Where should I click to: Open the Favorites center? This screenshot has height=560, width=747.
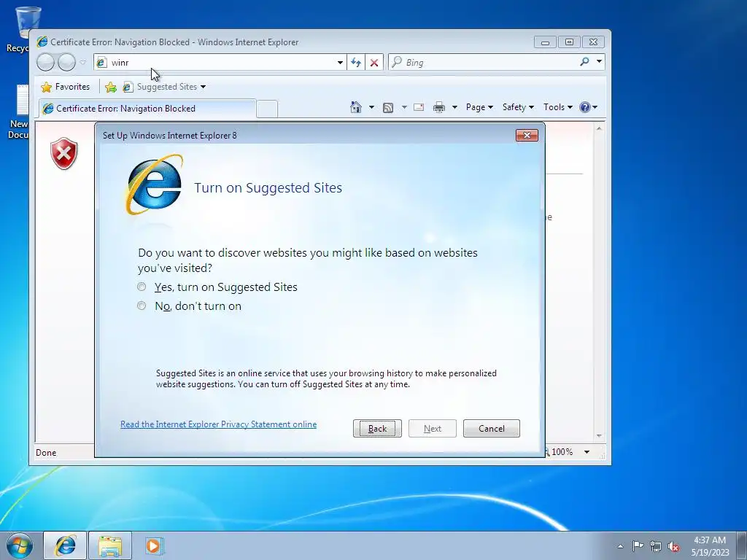coord(66,87)
